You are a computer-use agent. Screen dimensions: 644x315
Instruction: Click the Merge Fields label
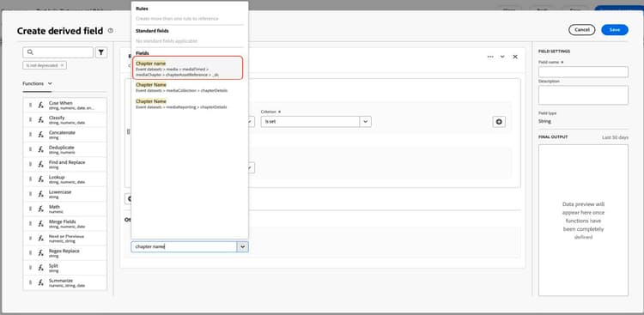pyautogui.click(x=62, y=221)
